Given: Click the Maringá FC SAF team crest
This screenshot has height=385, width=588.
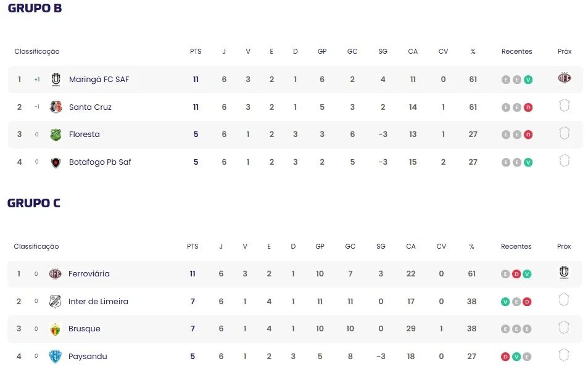Looking at the screenshot, I should pyautogui.click(x=56, y=80).
